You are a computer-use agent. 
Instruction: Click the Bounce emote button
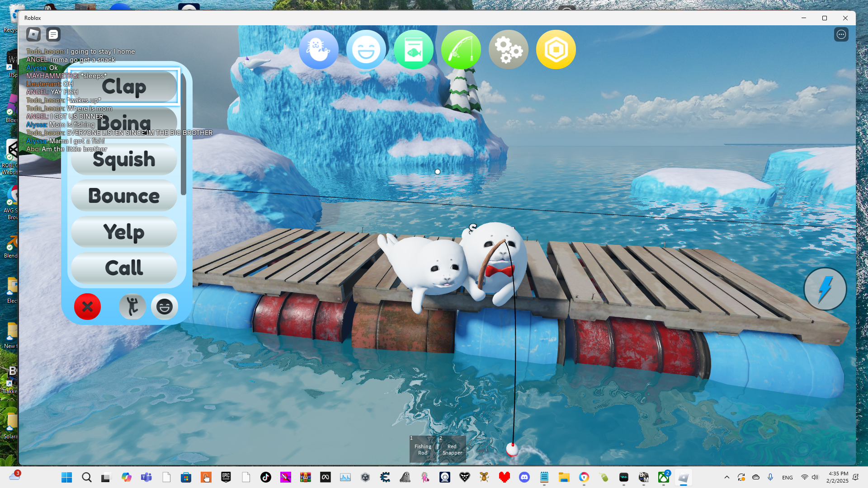click(x=124, y=196)
